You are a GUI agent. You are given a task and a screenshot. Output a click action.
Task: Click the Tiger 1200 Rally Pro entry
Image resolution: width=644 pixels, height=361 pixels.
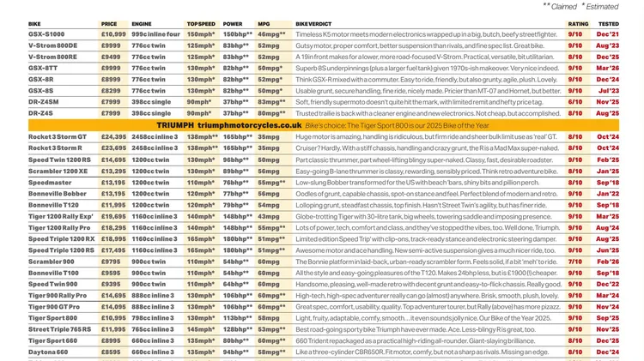59,228
